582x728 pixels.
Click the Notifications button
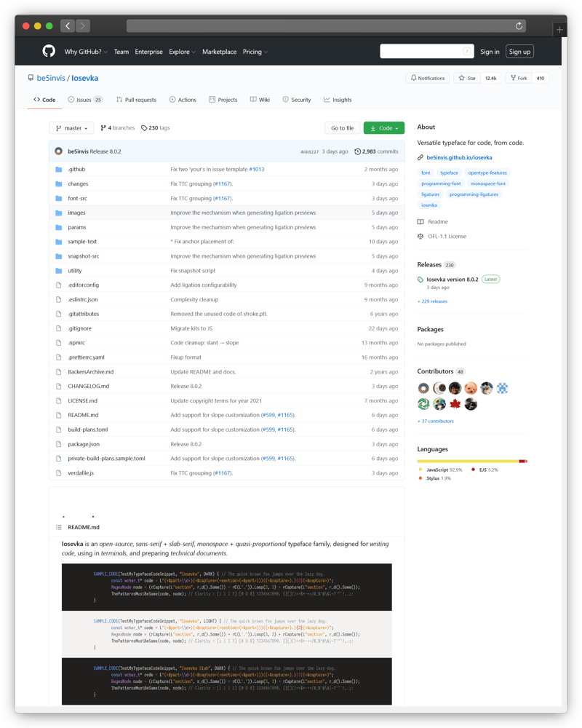point(428,78)
